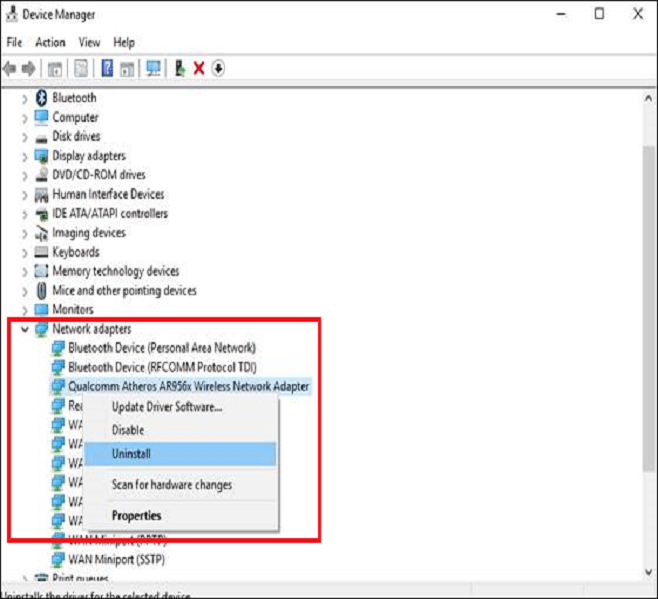Select WAN Miniport (SSTP) entry
658x599 pixels.
pos(116,560)
